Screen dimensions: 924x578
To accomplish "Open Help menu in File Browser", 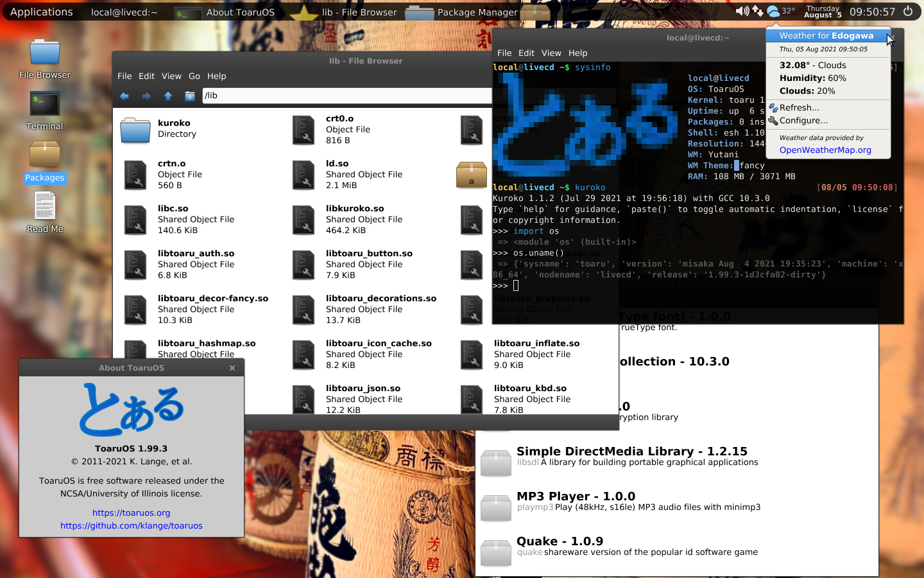I will [216, 76].
